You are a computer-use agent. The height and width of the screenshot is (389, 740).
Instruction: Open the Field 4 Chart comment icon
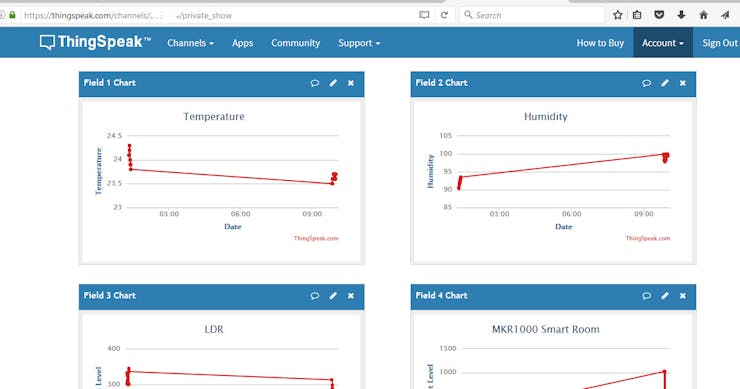647,296
